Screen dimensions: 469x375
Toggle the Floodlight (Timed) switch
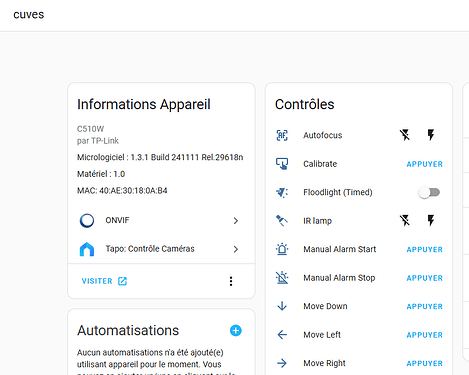tap(429, 192)
